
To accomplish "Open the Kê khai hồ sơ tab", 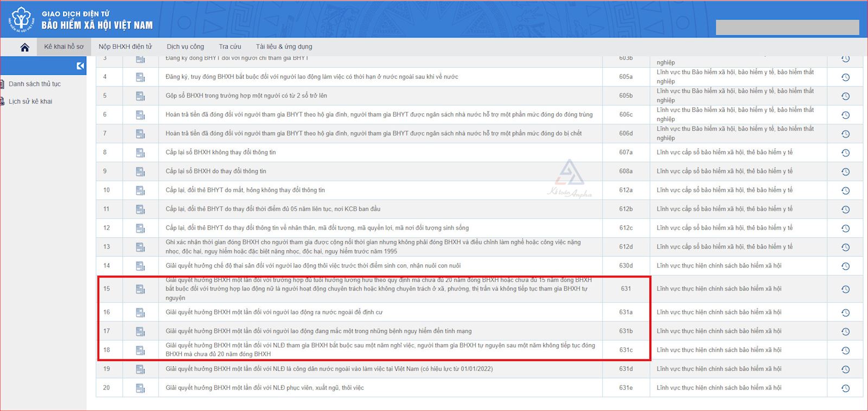I will coord(64,47).
